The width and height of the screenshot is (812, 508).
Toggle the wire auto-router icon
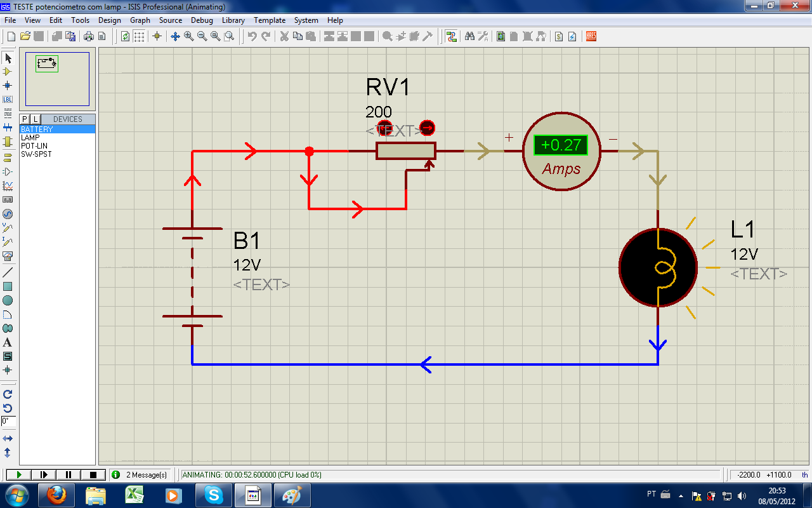451,37
